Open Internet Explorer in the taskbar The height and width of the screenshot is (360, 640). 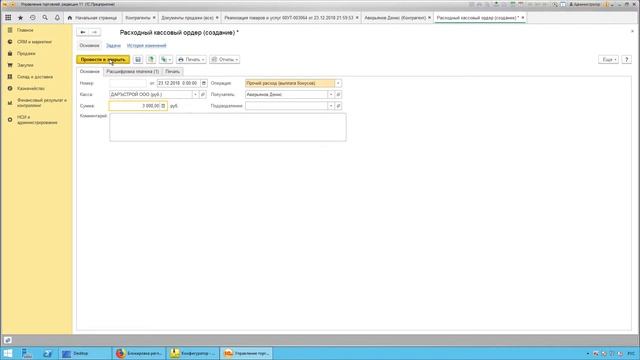pyautogui.click(x=47, y=353)
